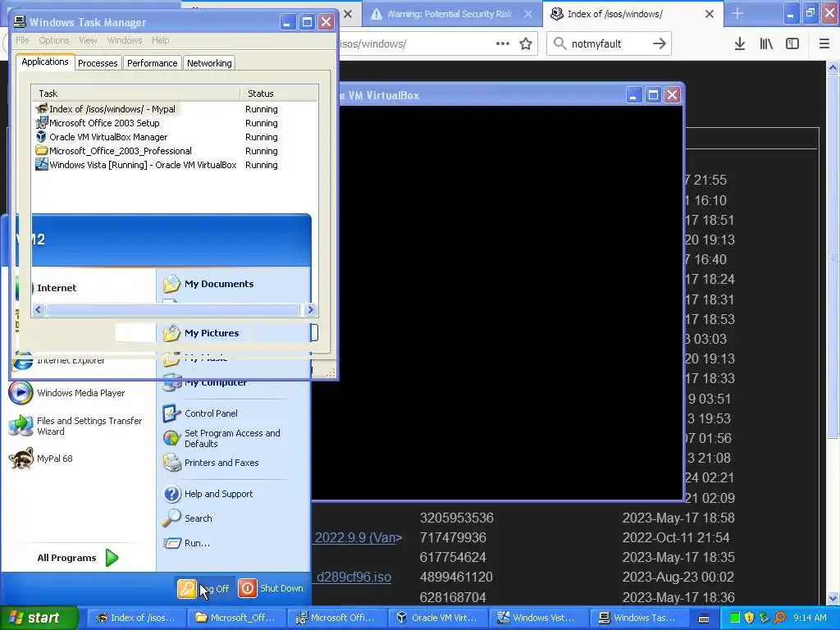
Task: Click the magnifier tray icon
Action: click(x=779, y=618)
